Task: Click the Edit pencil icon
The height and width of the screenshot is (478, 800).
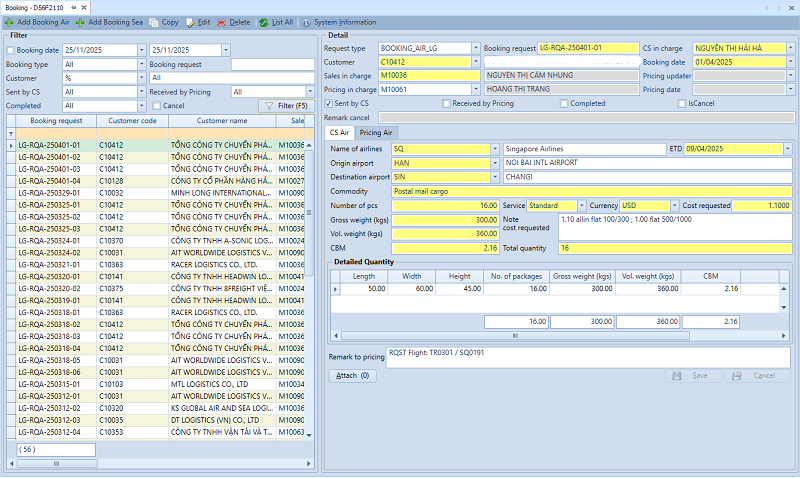Action: [190, 21]
